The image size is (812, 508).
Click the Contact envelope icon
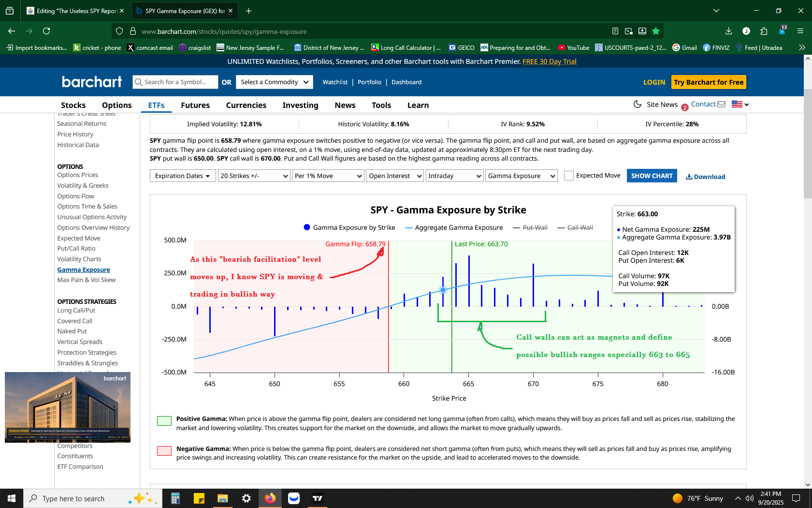coord(721,104)
